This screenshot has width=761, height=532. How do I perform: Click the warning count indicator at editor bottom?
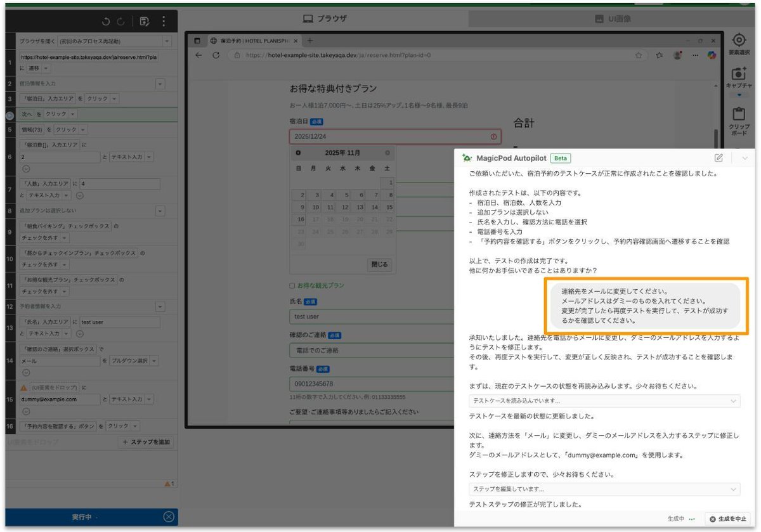click(x=169, y=483)
